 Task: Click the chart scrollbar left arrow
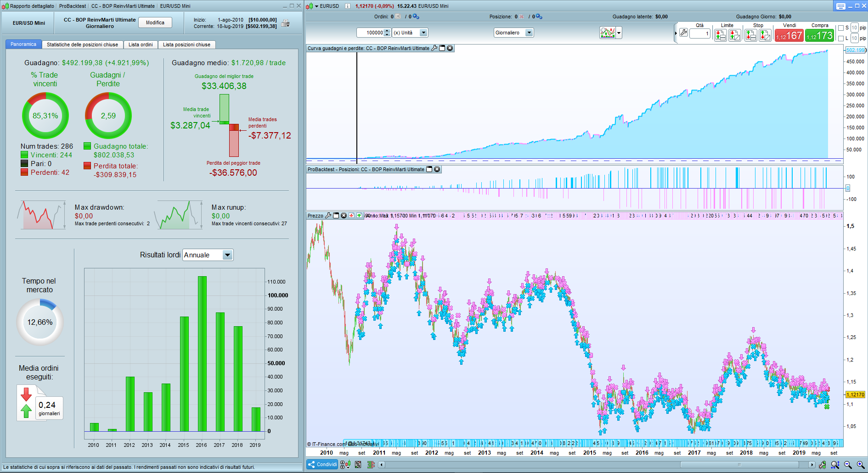pyautogui.click(x=381, y=465)
